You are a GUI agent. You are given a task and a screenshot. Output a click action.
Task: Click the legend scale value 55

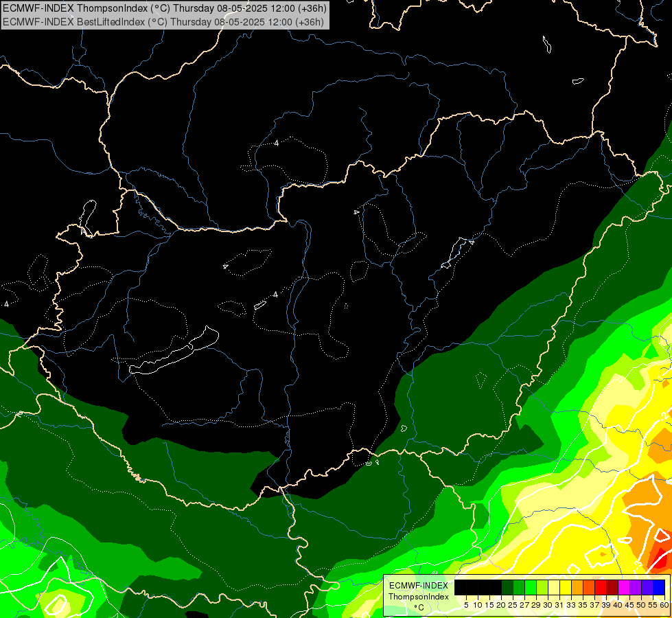pos(653,605)
